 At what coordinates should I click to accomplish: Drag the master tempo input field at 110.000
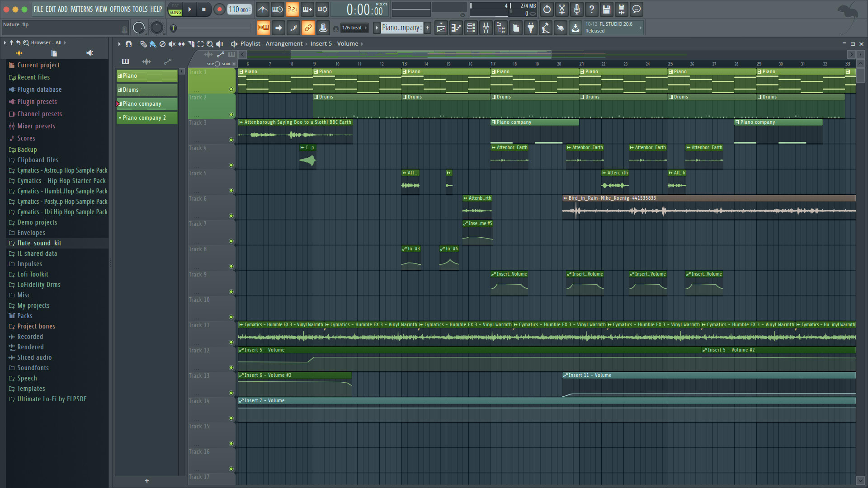tap(238, 9)
